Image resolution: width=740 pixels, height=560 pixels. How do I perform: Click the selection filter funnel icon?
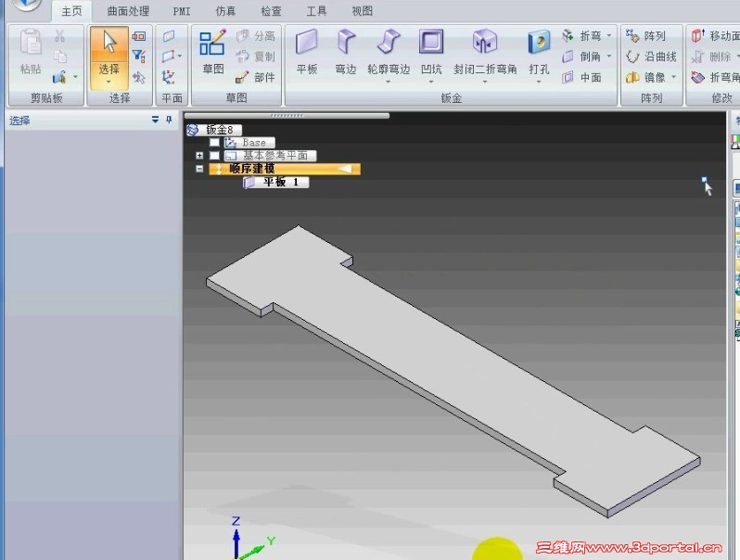pyautogui.click(x=139, y=57)
